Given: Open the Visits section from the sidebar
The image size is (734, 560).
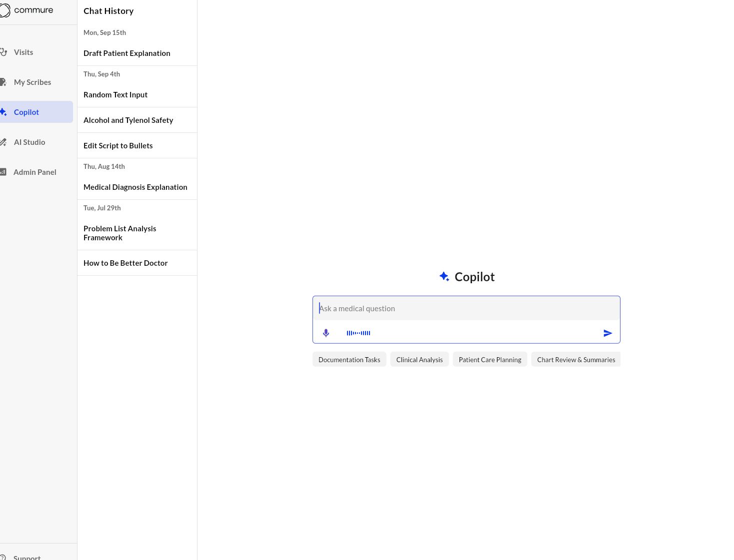Looking at the screenshot, I should [23, 52].
